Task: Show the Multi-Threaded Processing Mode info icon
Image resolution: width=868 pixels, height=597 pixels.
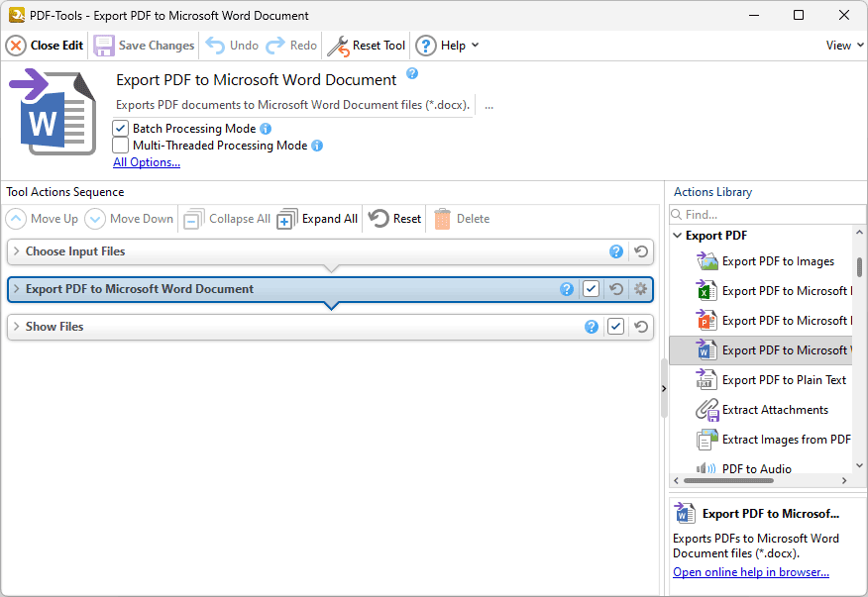Action: point(317,146)
